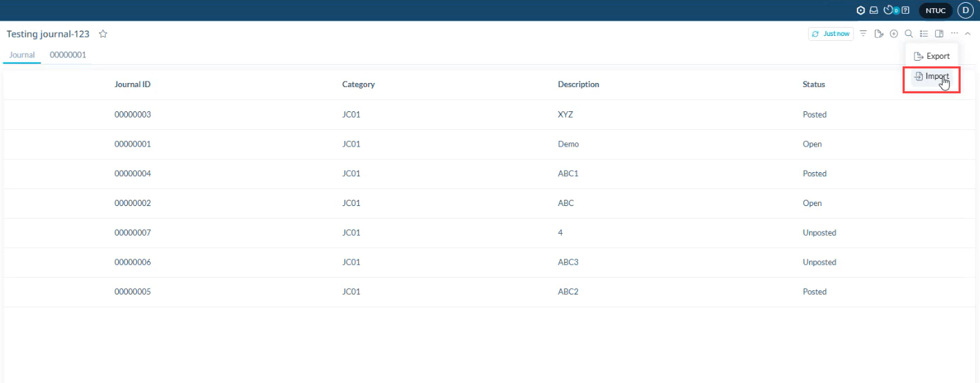Image resolution: width=980 pixels, height=383 pixels.
Task: Star the Testing journal-123 page as favorite
Action: (103, 34)
